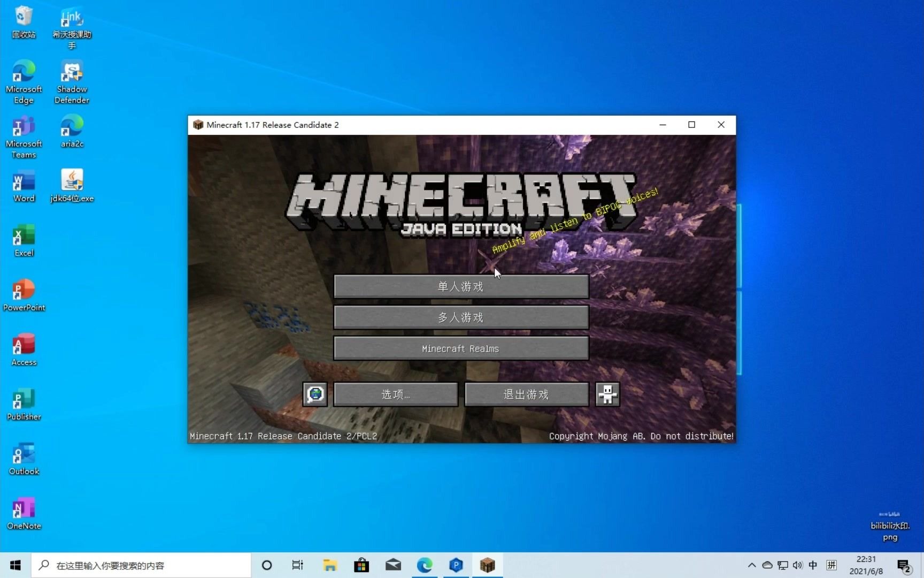Select the Word desktop icon

point(24,186)
